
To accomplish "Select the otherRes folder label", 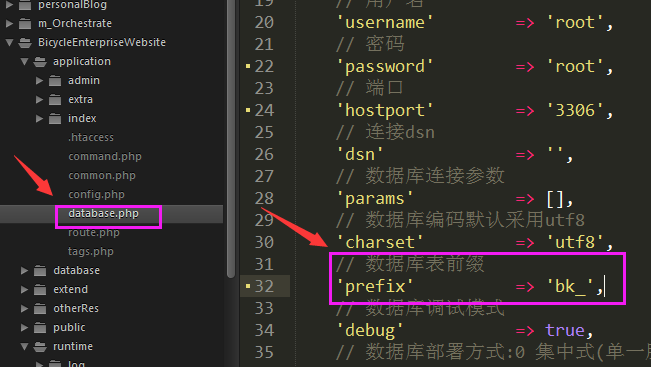I will click(x=76, y=308).
